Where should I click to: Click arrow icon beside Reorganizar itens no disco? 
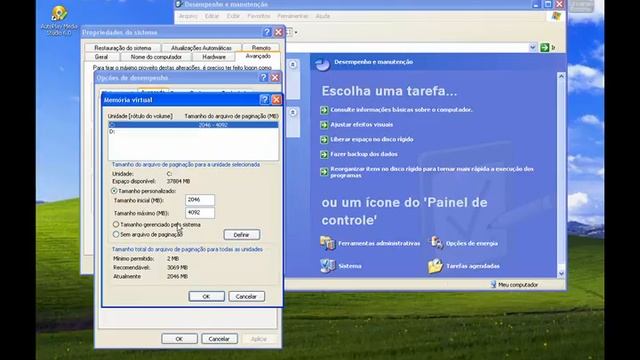[x=324, y=172]
